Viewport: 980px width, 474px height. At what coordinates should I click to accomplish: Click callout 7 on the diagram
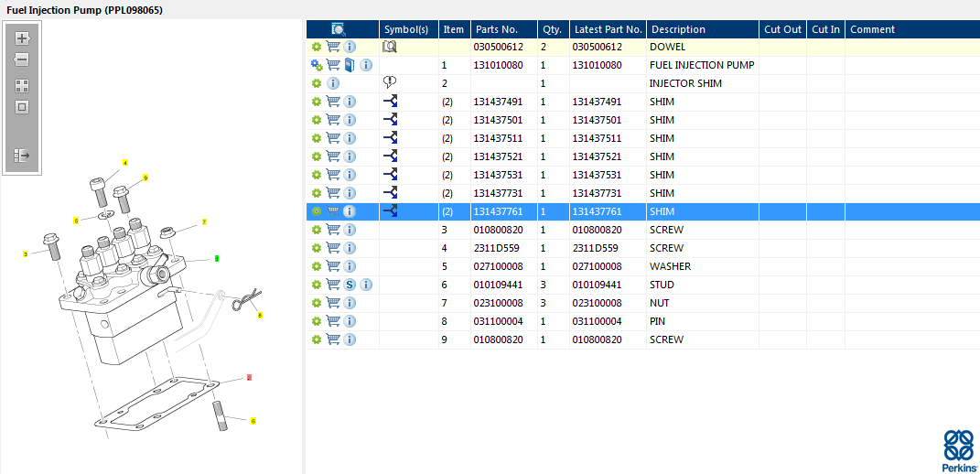(x=204, y=222)
